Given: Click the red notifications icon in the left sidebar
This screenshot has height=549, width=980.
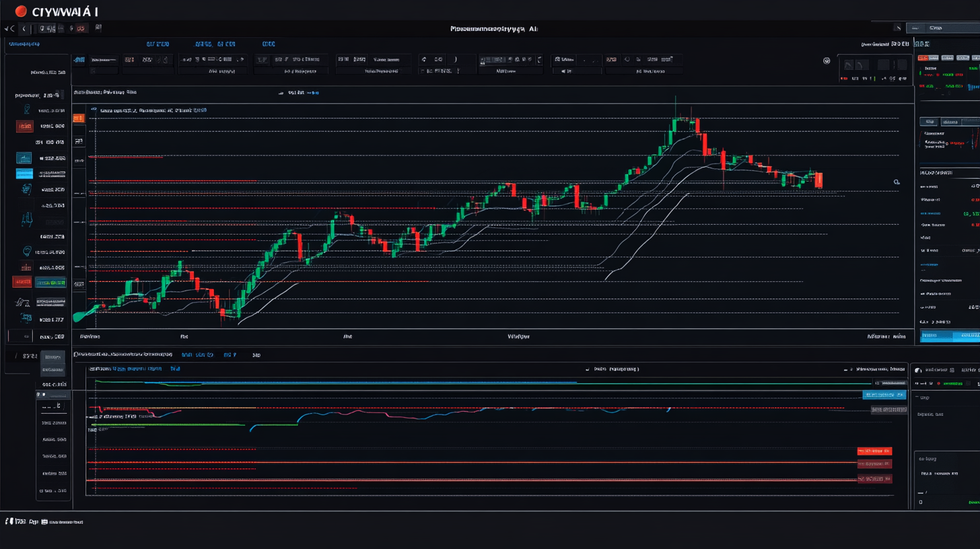Looking at the screenshot, I should pos(24,124).
